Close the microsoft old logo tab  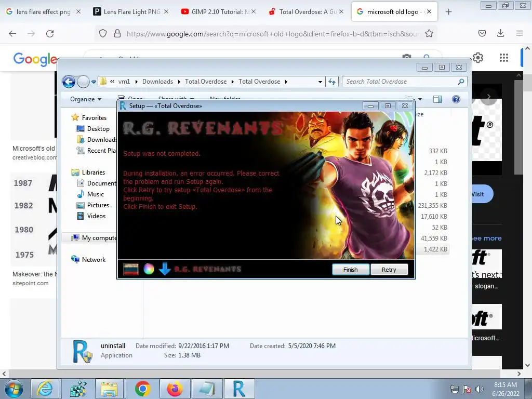coord(429,11)
